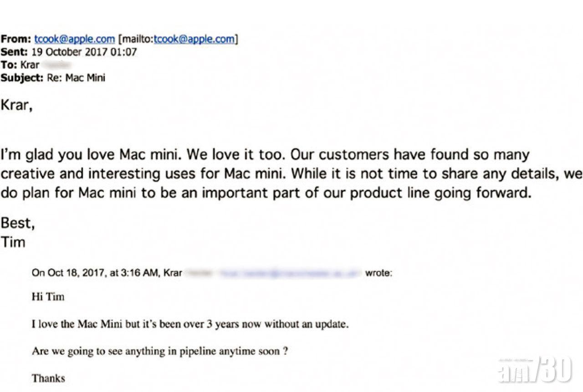This screenshot has width=583, height=392.
Task: Click the "Thanks" line of quoted message
Action: 48,378
